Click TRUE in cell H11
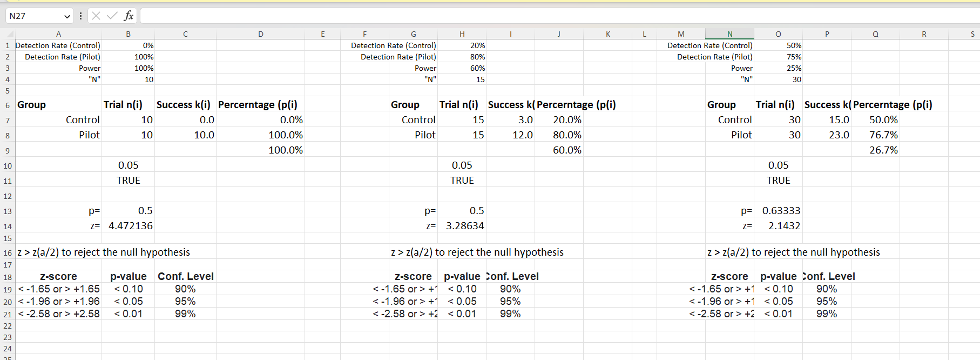The width and height of the screenshot is (980, 360). tap(462, 181)
